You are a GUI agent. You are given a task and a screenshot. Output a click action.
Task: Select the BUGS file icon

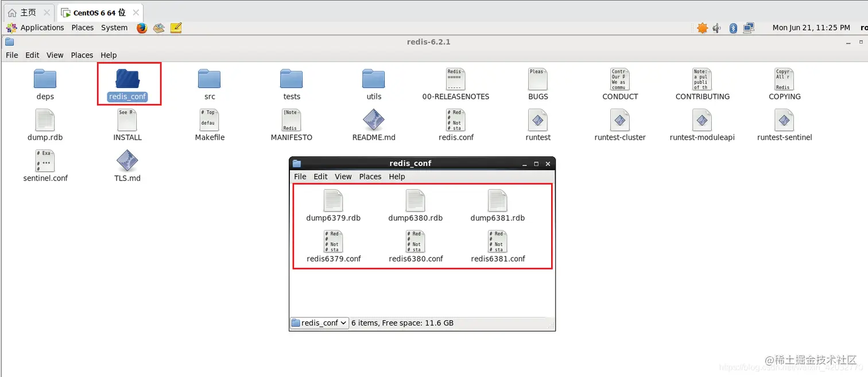tap(538, 79)
